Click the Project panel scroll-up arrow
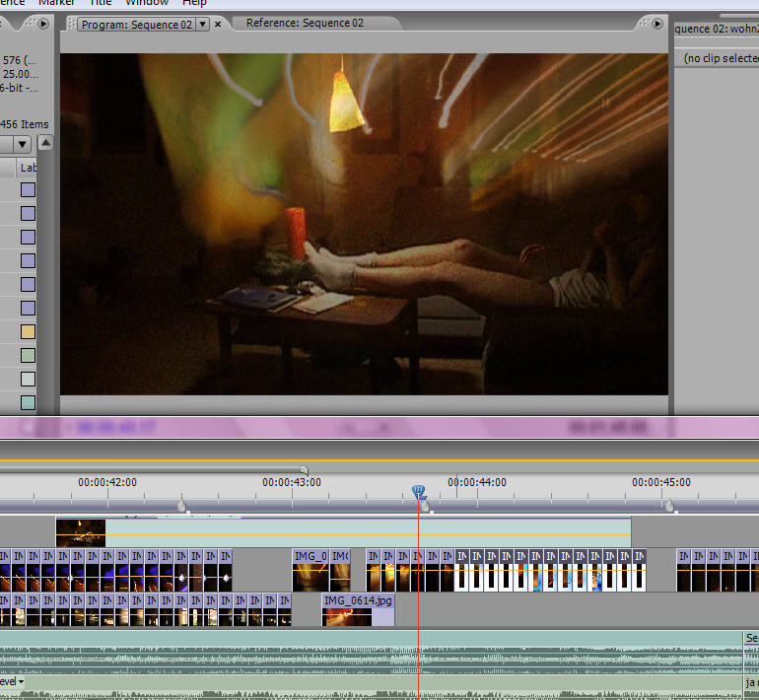759x700 pixels. click(x=45, y=143)
